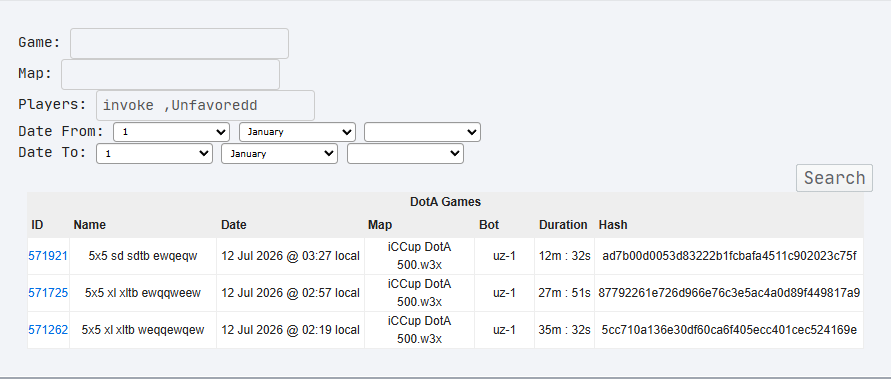Screen dimensions: 891x379
Task: Click the Map search input field
Action: pyautogui.click(x=170, y=74)
